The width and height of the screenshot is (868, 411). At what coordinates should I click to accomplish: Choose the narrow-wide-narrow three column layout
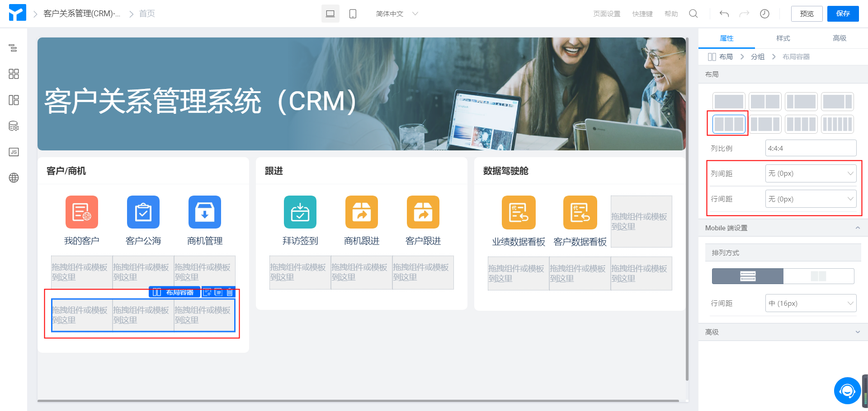tap(765, 124)
